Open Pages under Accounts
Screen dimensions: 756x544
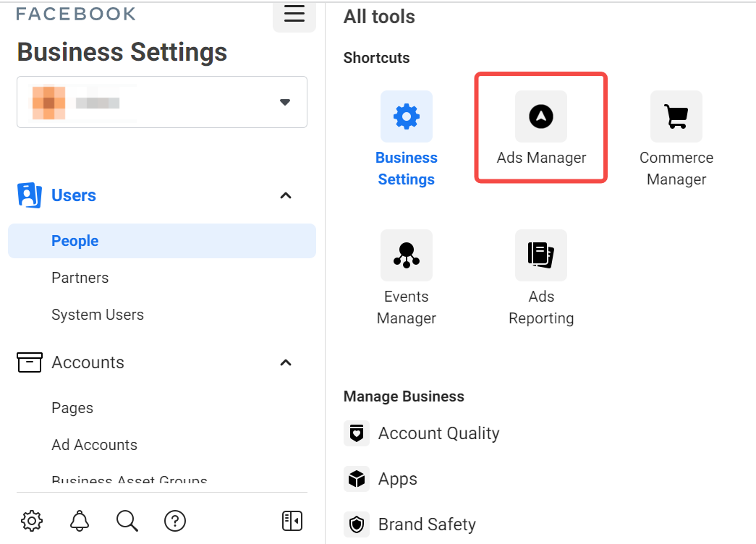click(x=72, y=408)
